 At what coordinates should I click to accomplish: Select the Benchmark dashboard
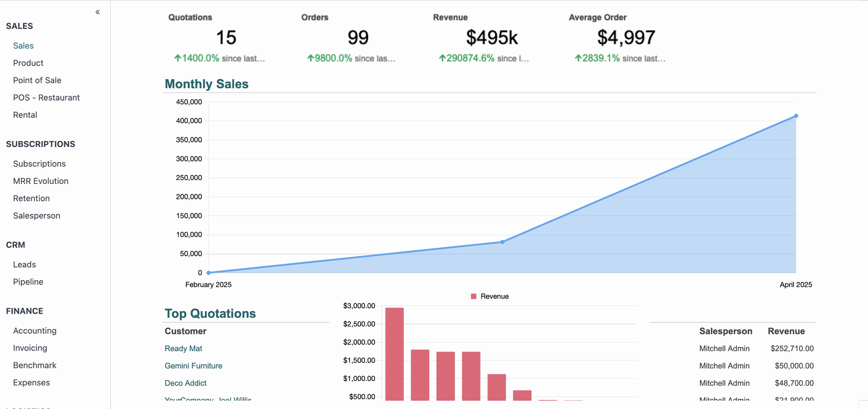(x=35, y=365)
